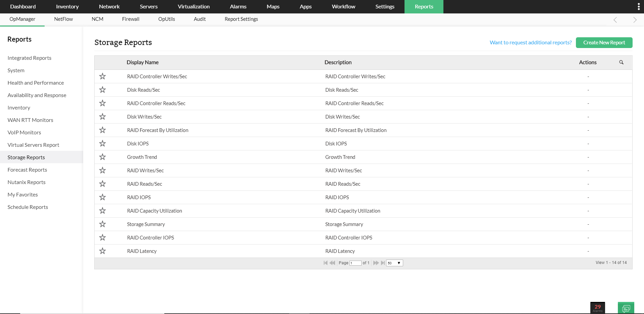Screen dimensions: 644x314
Task: Open WAN RTT Monitors reports
Action: [30, 120]
